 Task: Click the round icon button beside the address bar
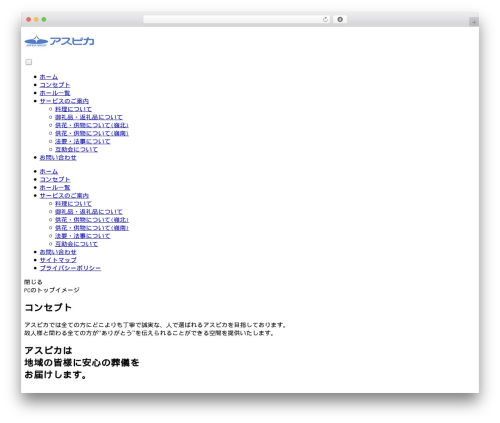pos(340,20)
